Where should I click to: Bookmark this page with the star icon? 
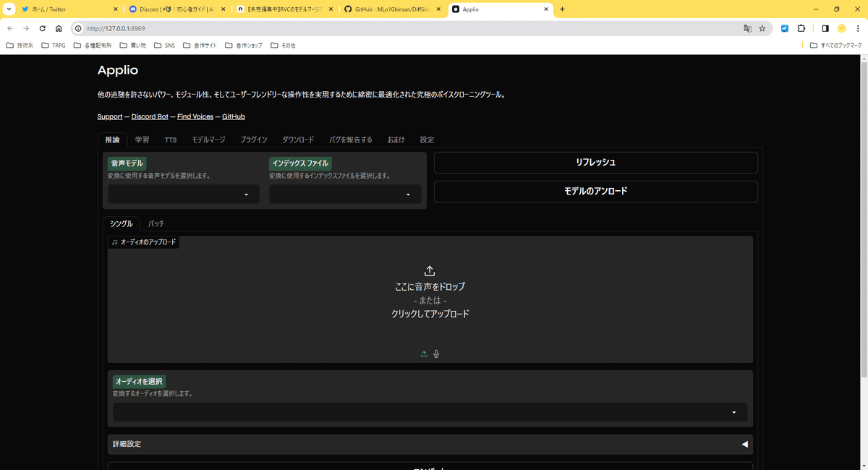coord(762,28)
